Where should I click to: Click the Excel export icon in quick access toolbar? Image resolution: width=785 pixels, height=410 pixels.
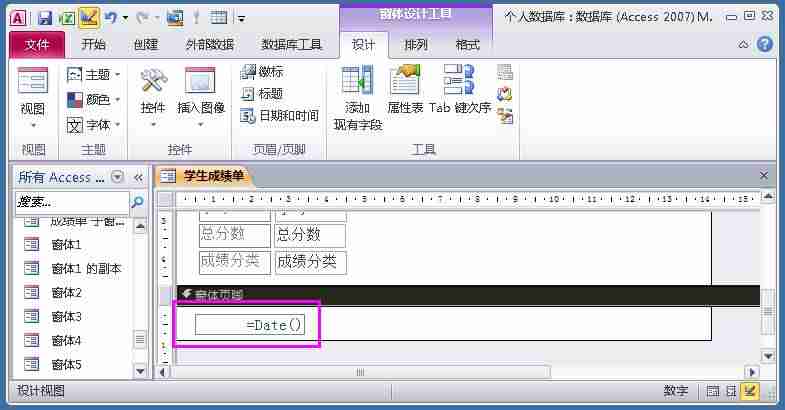[68, 19]
